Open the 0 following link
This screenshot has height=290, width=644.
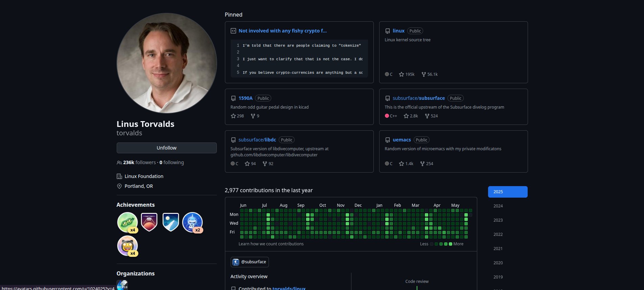[x=171, y=162]
